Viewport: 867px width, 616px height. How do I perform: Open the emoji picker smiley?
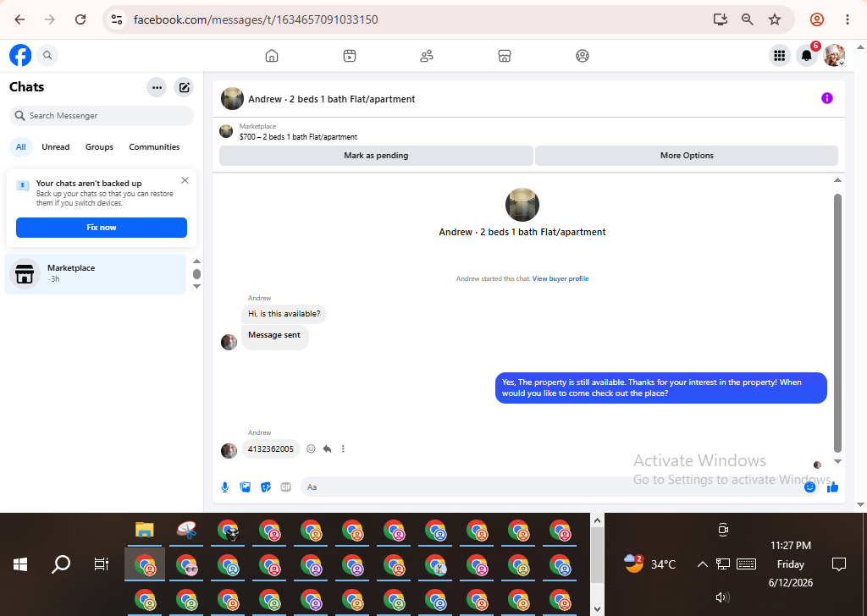pyautogui.click(x=810, y=487)
